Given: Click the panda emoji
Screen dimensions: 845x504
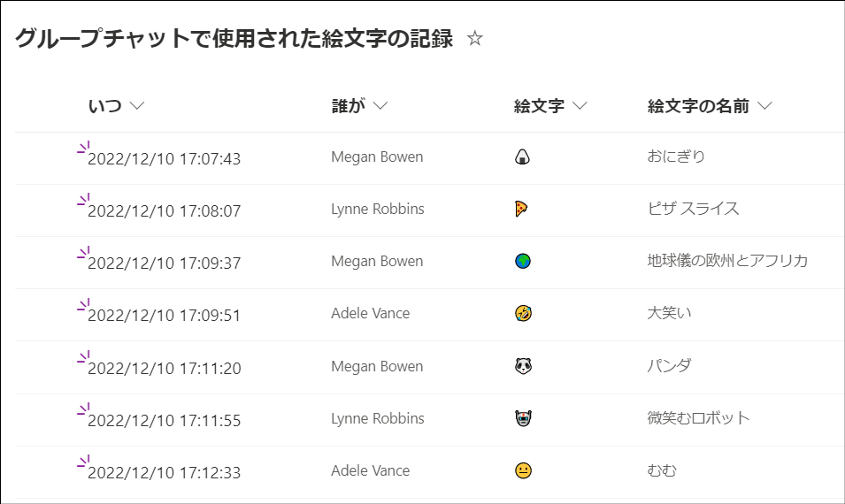Looking at the screenshot, I should coord(523,366).
